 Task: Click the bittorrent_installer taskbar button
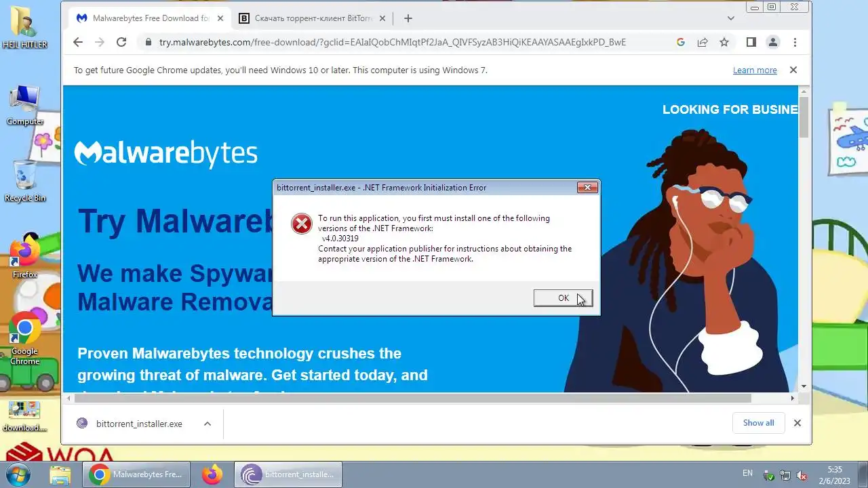[x=288, y=474]
